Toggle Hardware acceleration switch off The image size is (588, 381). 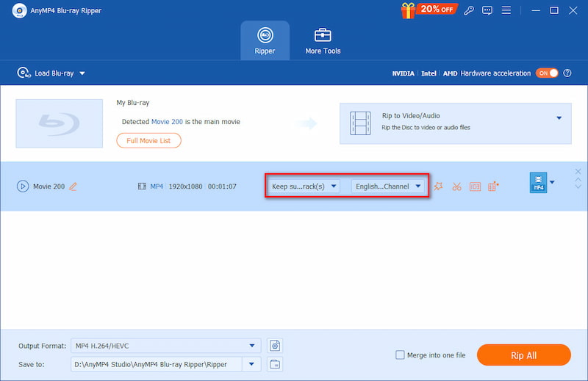547,73
